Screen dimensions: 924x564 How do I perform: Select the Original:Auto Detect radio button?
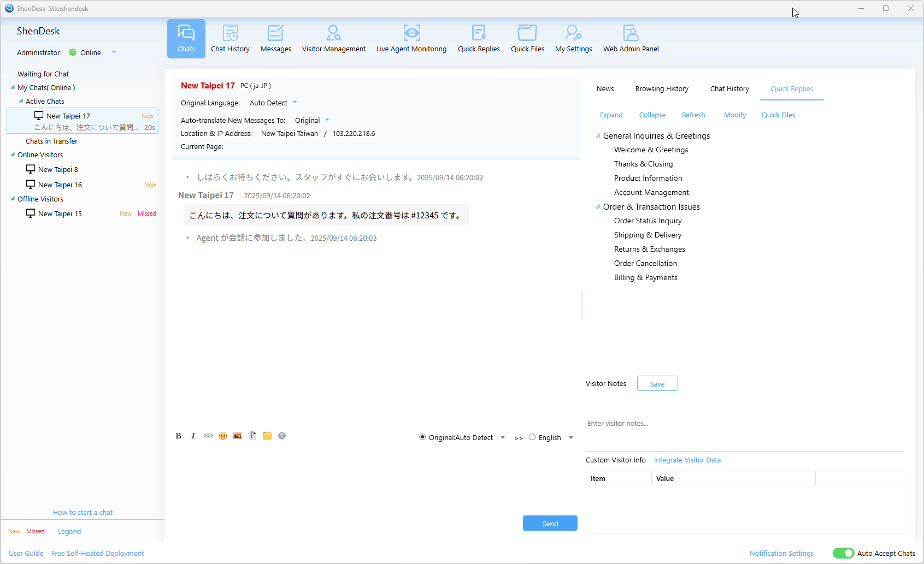[x=422, y=437]
